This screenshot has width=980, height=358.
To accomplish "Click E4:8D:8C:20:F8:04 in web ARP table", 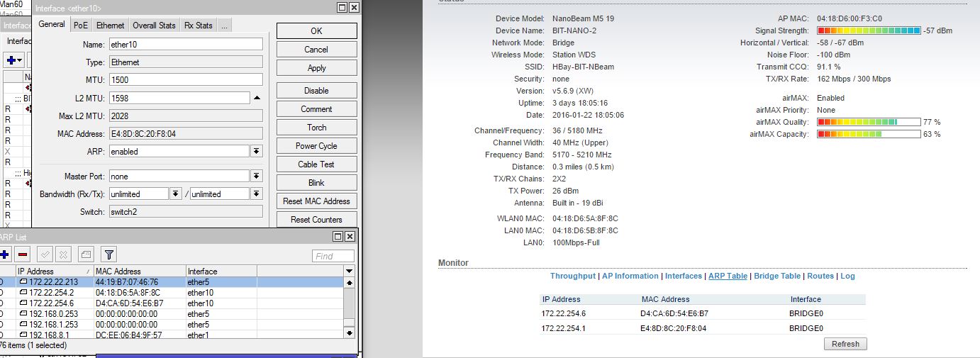I will (674, 328).
